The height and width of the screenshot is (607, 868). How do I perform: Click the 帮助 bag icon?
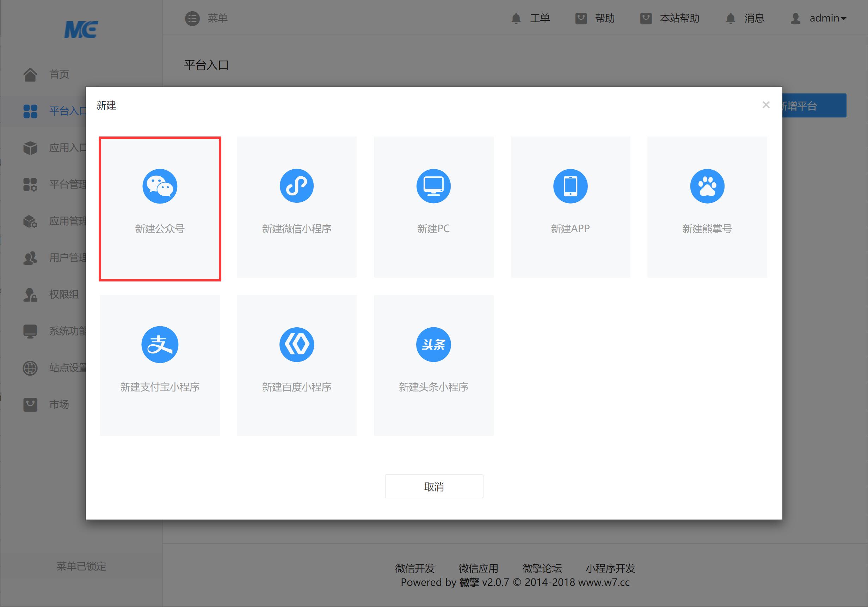(581, 19)
